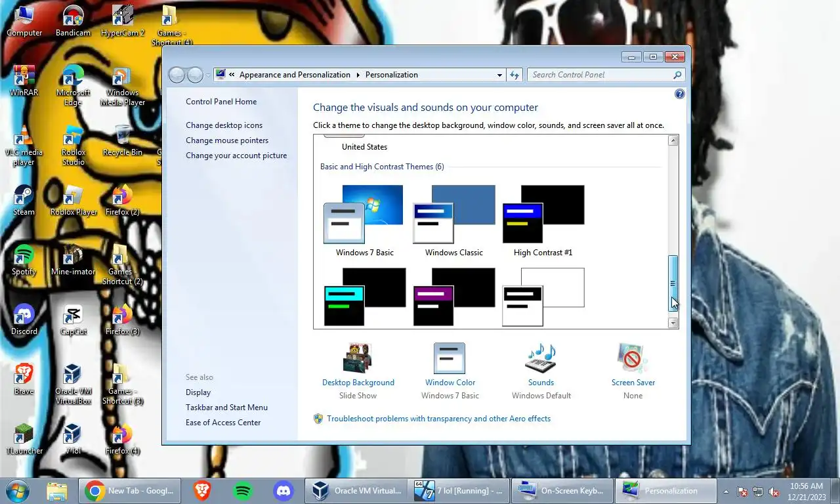This screenshot has width=840, height=504.
Task: Select the Roblox Player desktop icon
Action: [x=73, y=200]
